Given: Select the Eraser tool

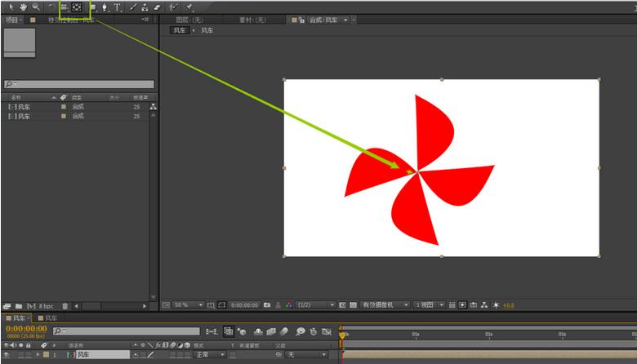Looking at the screenshot, I should click(x=157, y=7).
